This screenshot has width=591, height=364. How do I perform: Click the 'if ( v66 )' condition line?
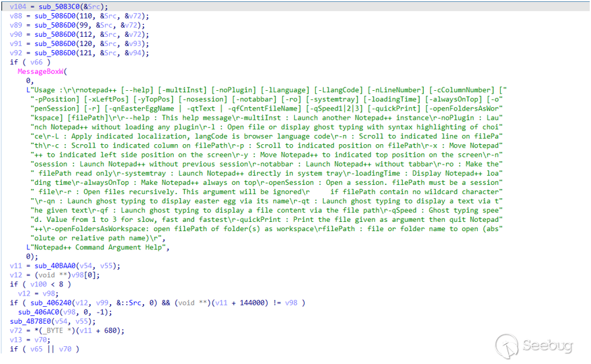(30, 62)
